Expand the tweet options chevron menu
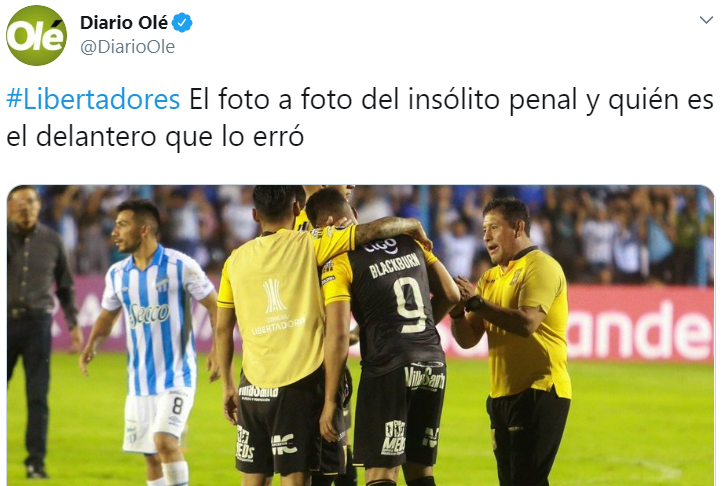The image size is (724, 486). click(706, 20)
